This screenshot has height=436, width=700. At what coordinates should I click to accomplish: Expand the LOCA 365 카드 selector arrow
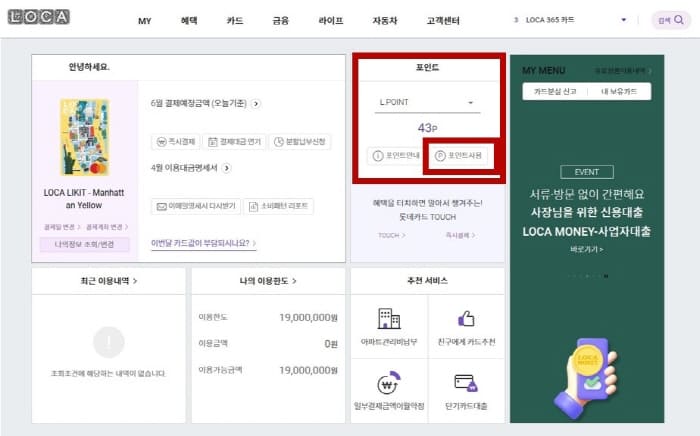tap(624, 20)
